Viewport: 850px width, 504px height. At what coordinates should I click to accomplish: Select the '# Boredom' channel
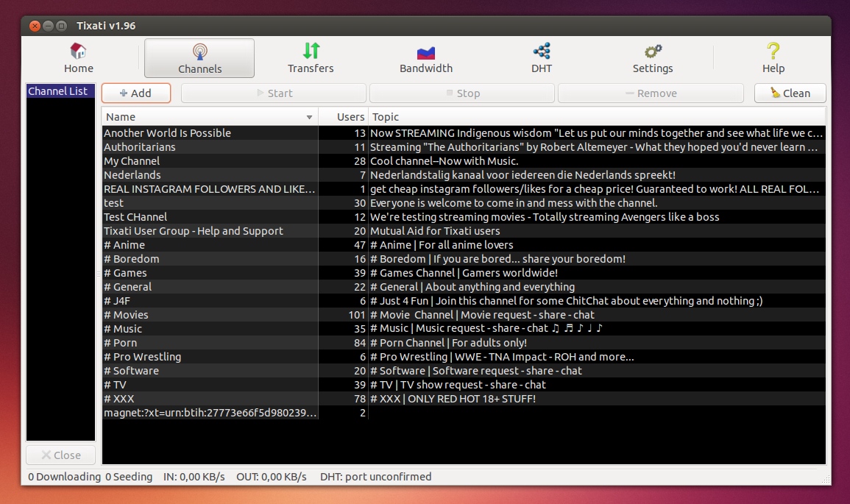464,259
